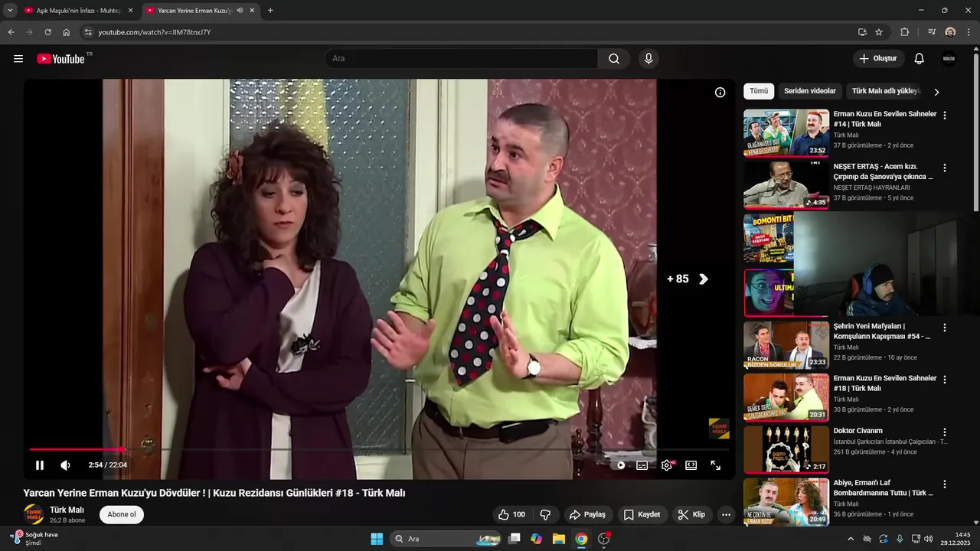Open options for Abiye, Erman'ı Laf video

tap(944, 484)
